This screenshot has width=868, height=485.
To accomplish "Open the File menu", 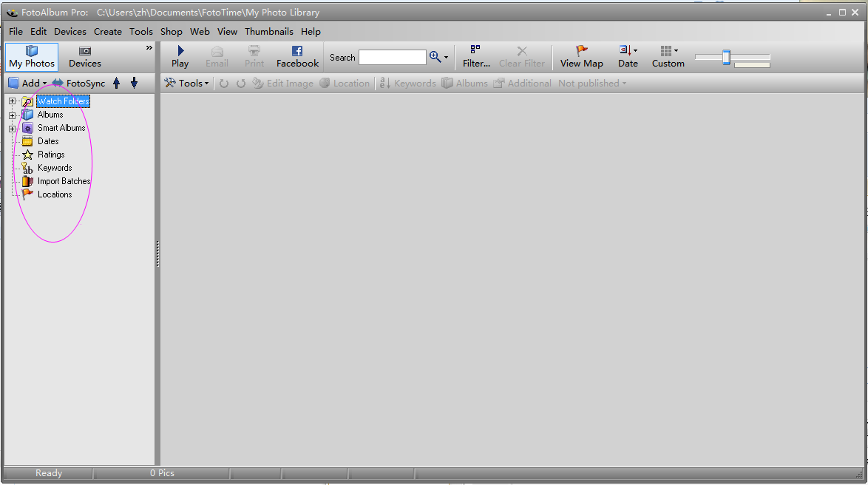I will coord(16,32).
